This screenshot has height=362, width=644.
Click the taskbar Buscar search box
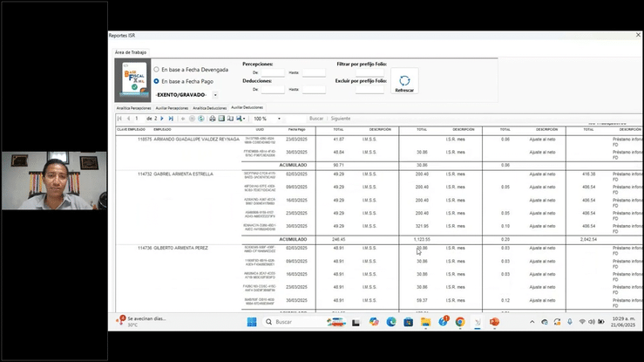(304, 322)
